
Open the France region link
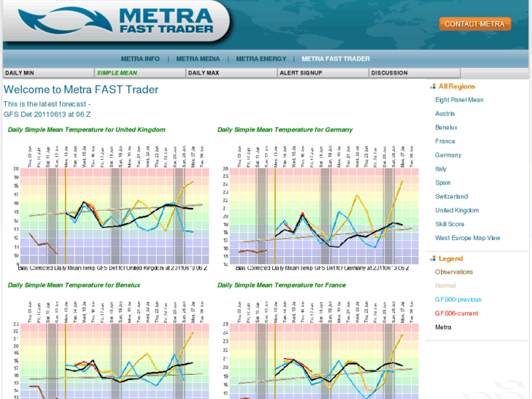445,141
